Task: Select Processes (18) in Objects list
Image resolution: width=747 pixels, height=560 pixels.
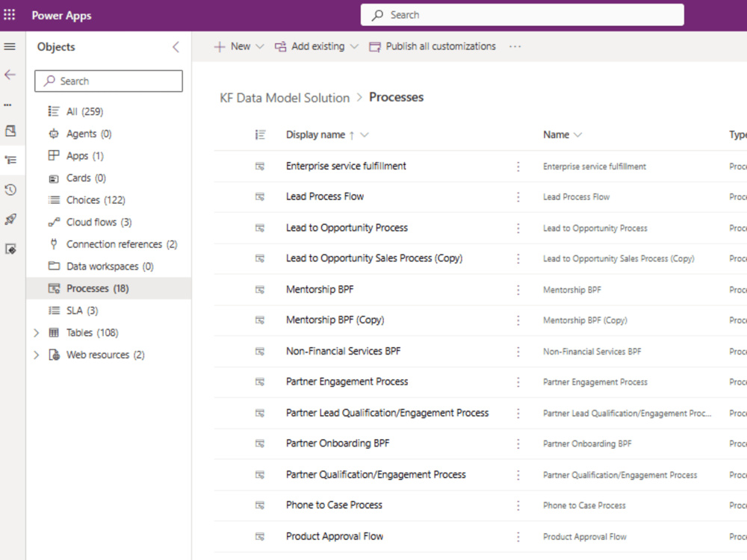Action: (108, 288)
